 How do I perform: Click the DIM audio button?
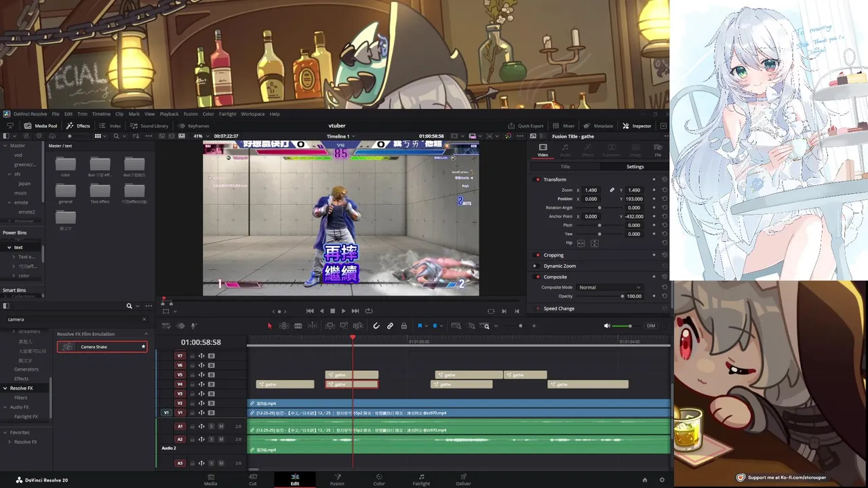(651, 326)
